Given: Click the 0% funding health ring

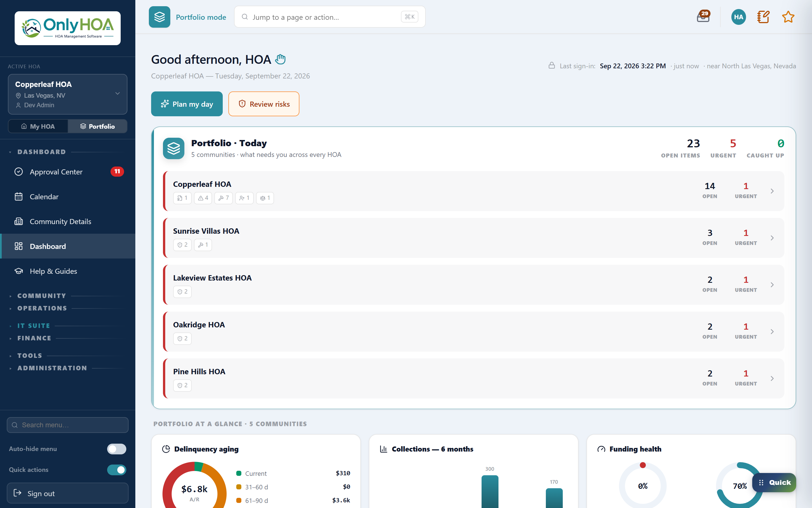Looking at the screenshot, I should (643, 485).
